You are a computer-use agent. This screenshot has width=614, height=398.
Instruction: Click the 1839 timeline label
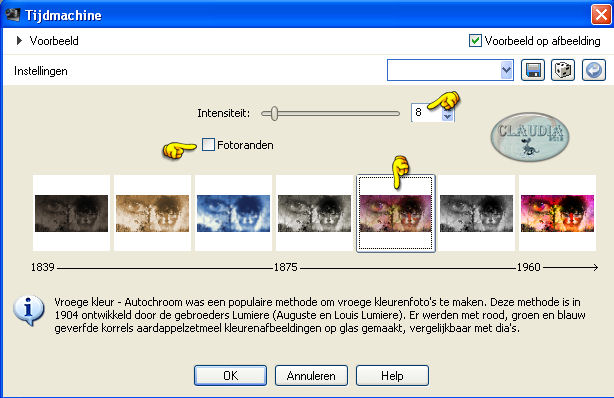pyautogui.click(x=42, y=267)
